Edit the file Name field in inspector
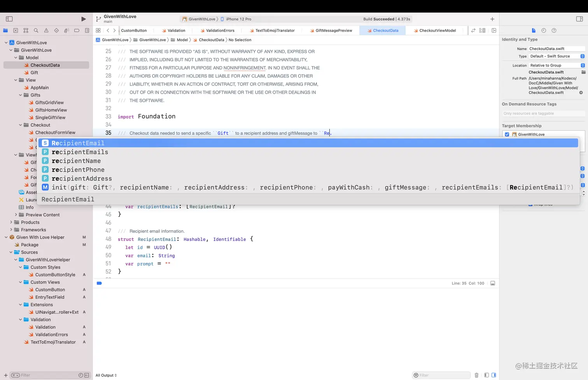The height and width of the screenshot is (380, 588). (557, 49)
